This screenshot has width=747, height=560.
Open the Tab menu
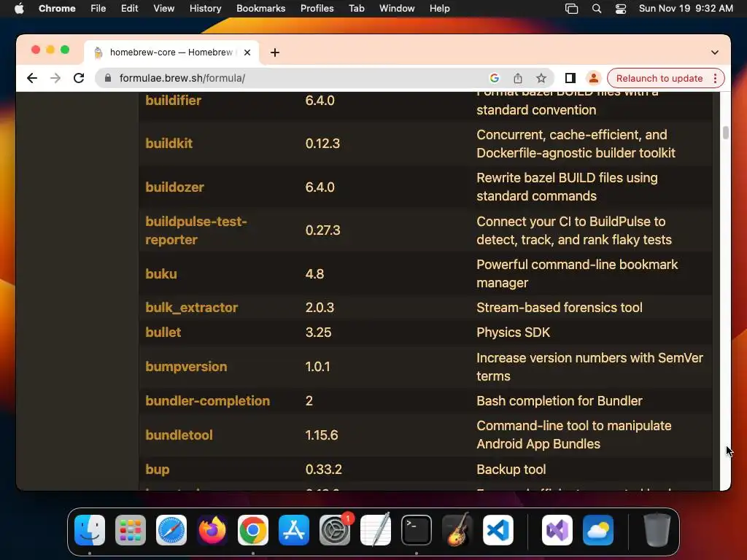click(356, 9)
